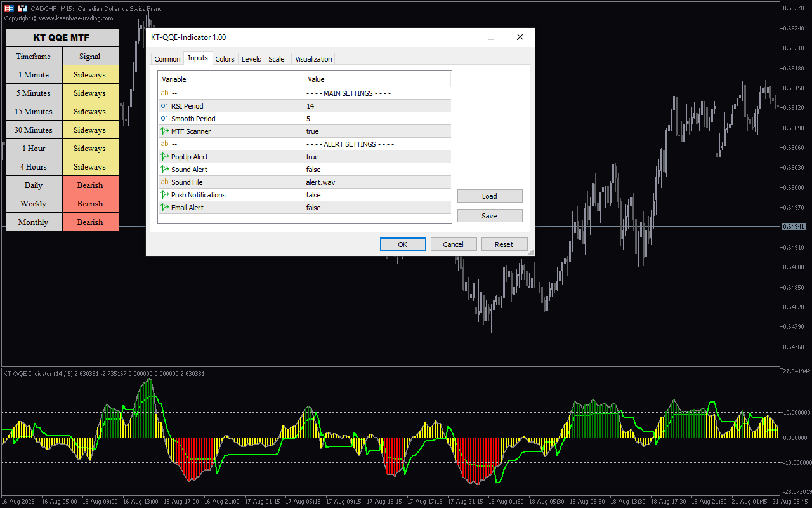812x508 pixels.
Task: Click the 'Weekly' timeframe cell
Action: [34, 204]
